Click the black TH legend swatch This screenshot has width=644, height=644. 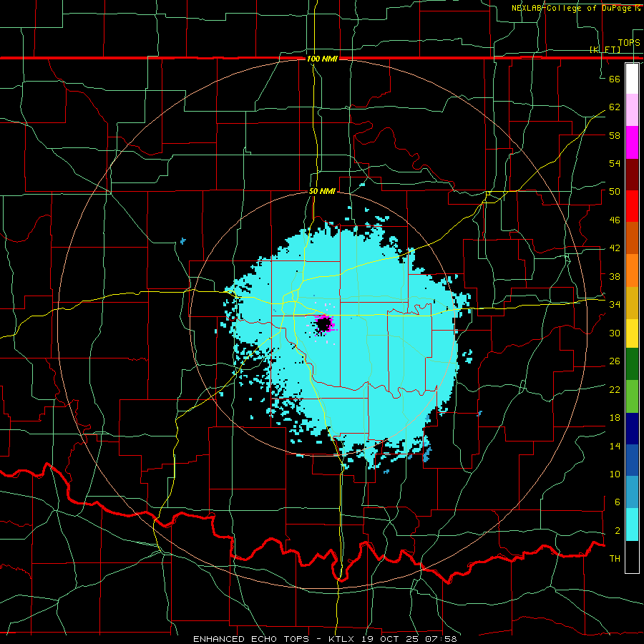(632, 557)
